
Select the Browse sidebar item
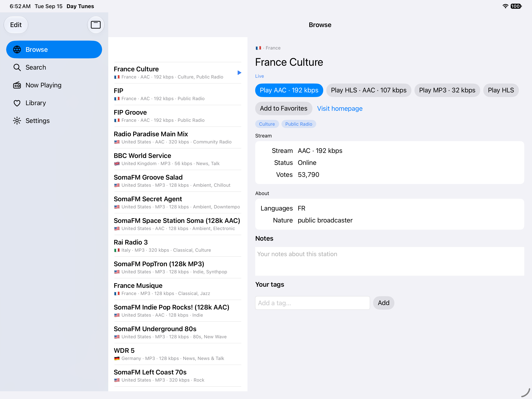tap(54, 49)
